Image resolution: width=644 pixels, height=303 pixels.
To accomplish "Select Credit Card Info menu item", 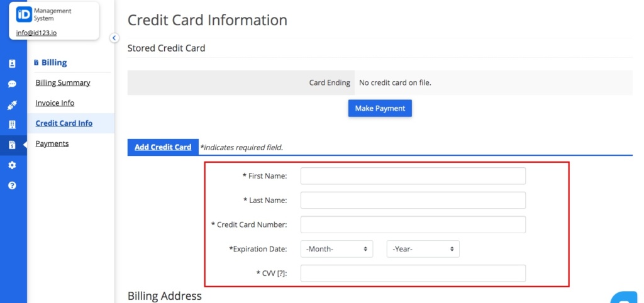I will coord(64,123).
